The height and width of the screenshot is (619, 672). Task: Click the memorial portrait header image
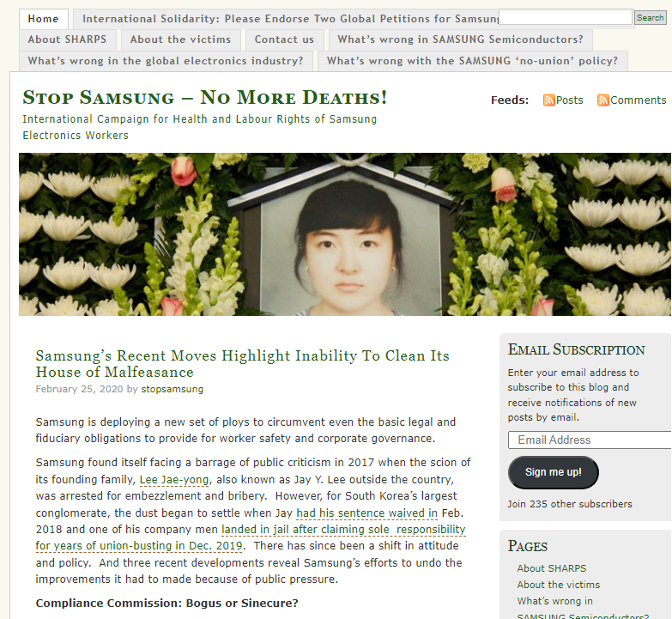344,234
